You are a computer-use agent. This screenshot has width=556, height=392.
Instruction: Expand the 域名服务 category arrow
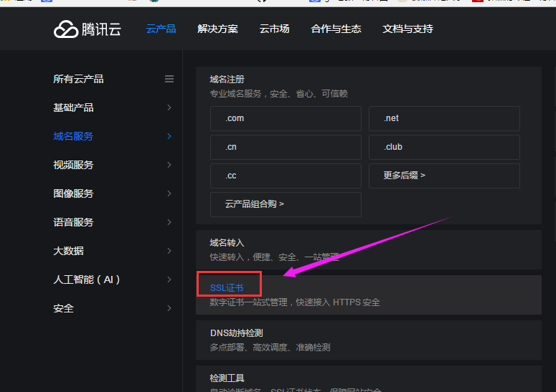[x=169, y=136]
